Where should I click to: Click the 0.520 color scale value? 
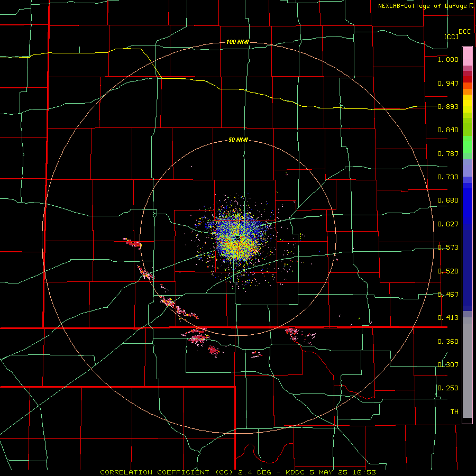click(448, 271)
